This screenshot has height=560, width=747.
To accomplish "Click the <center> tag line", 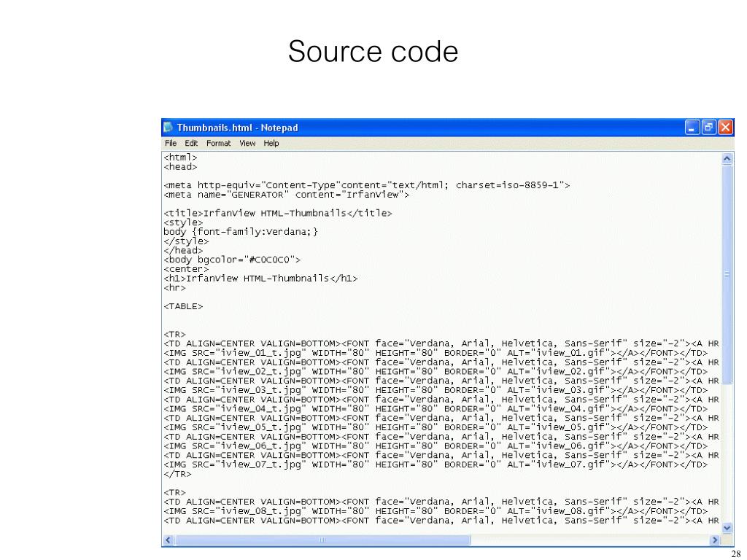I will point(186,269).
